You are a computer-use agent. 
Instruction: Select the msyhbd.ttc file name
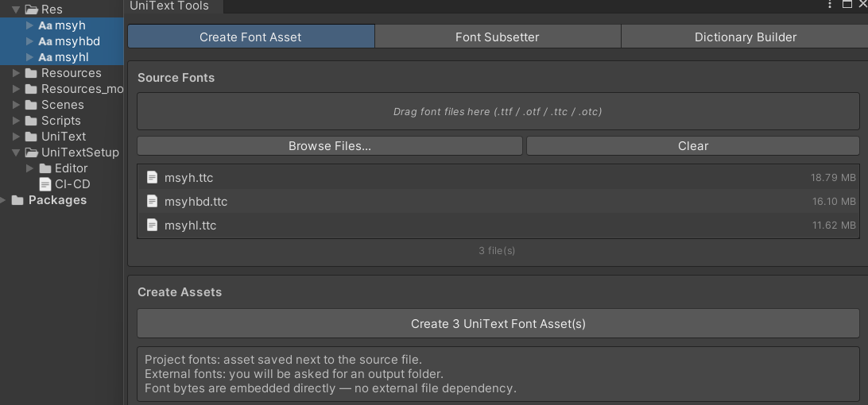[196, 202]
